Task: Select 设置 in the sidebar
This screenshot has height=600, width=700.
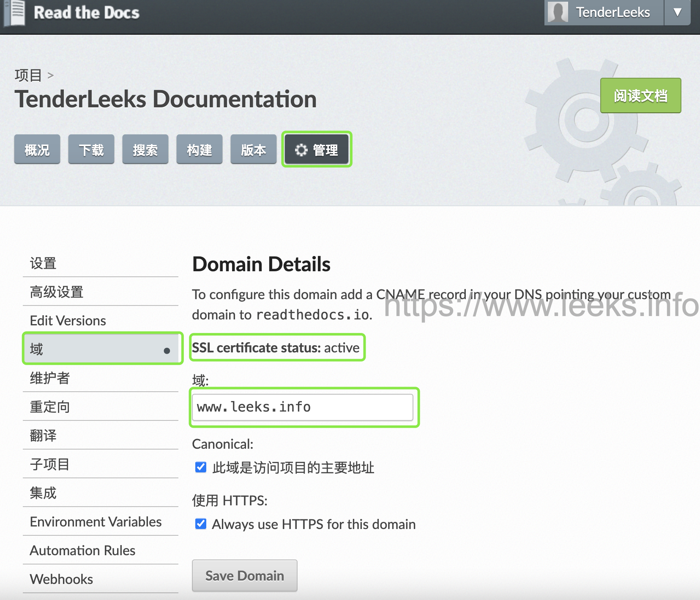Action: (x=101, y=263)
